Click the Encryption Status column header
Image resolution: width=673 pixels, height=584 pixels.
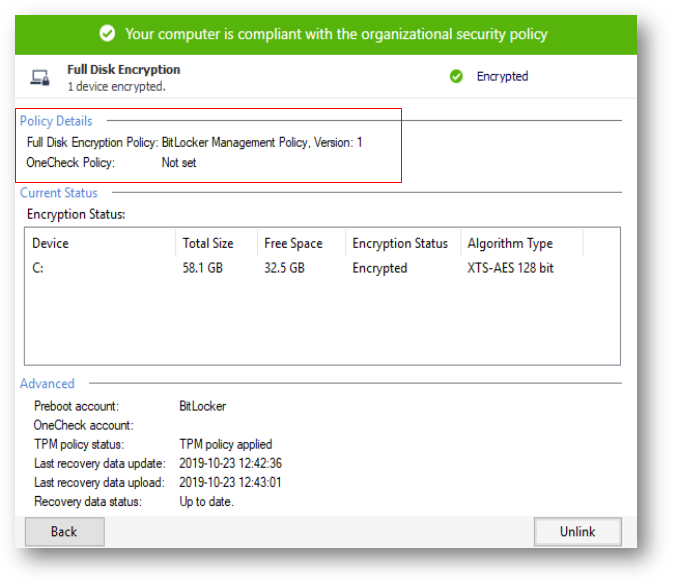pos(400,243)
